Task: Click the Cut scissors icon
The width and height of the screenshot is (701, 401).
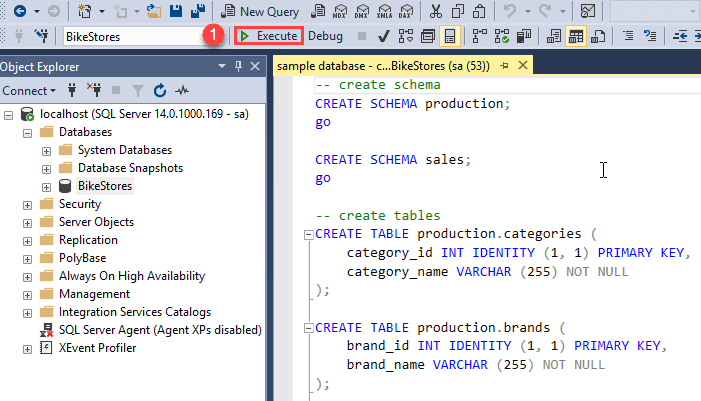Action: (435, 11)
